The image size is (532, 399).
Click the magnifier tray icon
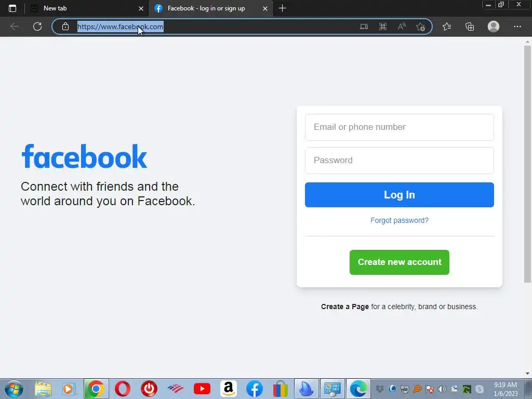(x=417, y=389)
